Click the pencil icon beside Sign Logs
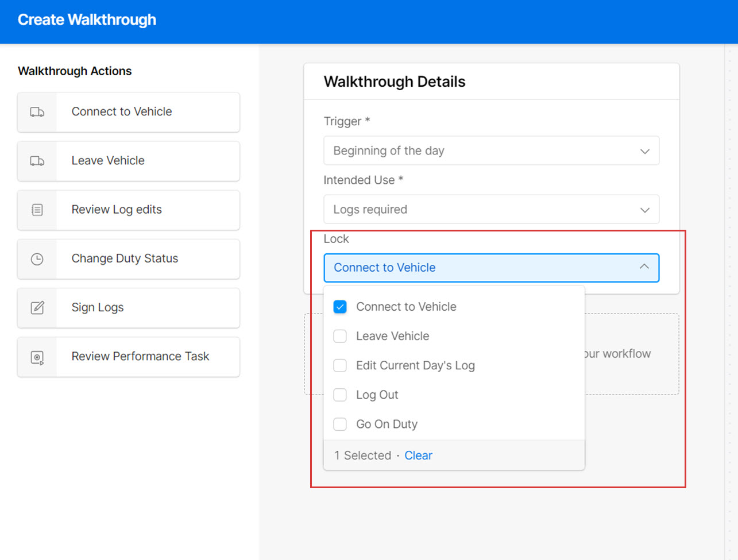738x560 pixels. tap(37, 308)
